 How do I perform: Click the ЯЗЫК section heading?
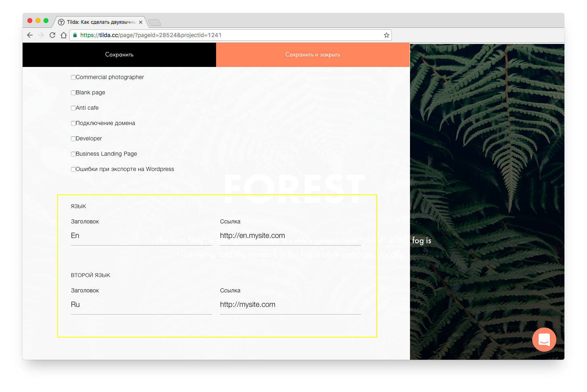point(79,206)
